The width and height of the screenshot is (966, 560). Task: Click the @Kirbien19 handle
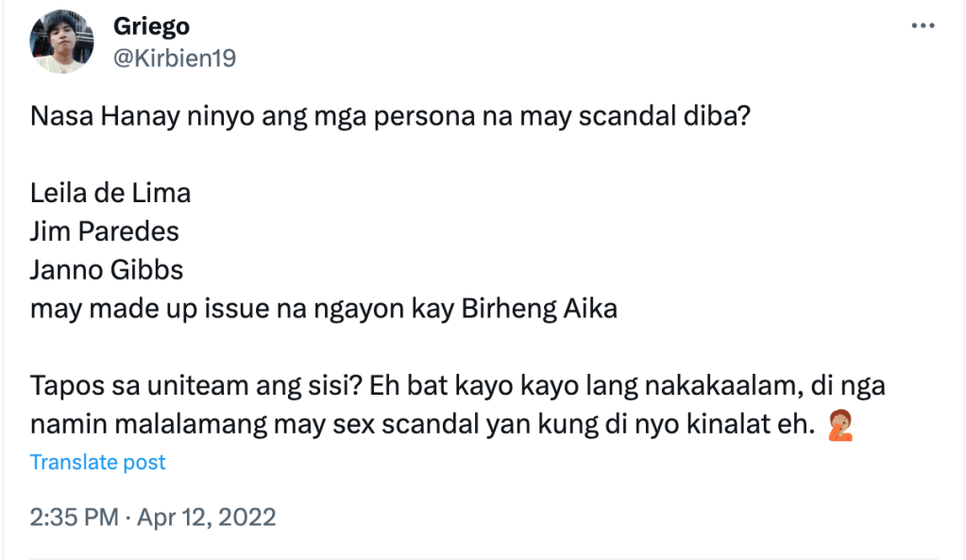point(175,58)
